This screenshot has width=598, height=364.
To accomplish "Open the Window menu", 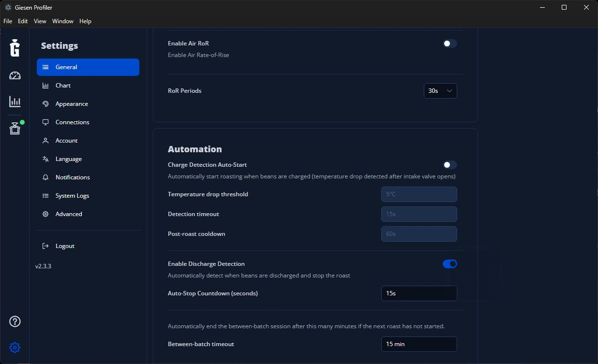I will tap(63, 21).
